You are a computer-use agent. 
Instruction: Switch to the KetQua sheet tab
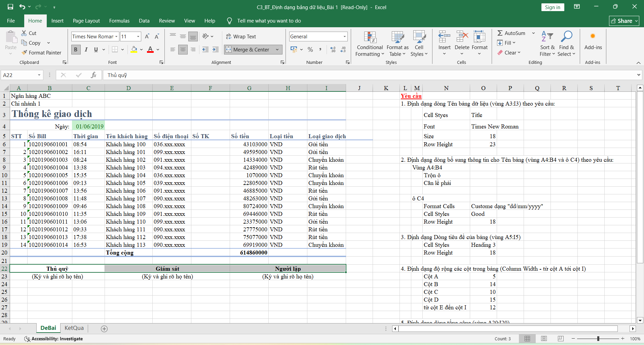[x=74, y=328]
